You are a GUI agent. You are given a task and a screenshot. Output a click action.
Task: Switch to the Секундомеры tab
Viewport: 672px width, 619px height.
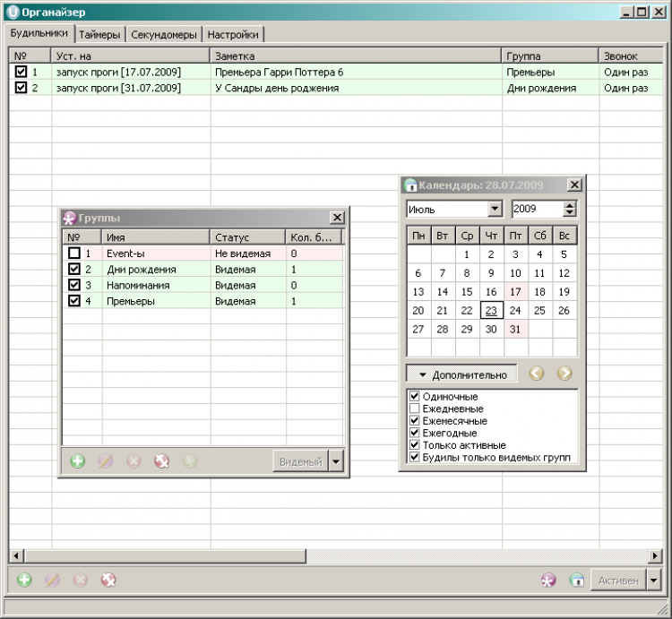(164, 35)
